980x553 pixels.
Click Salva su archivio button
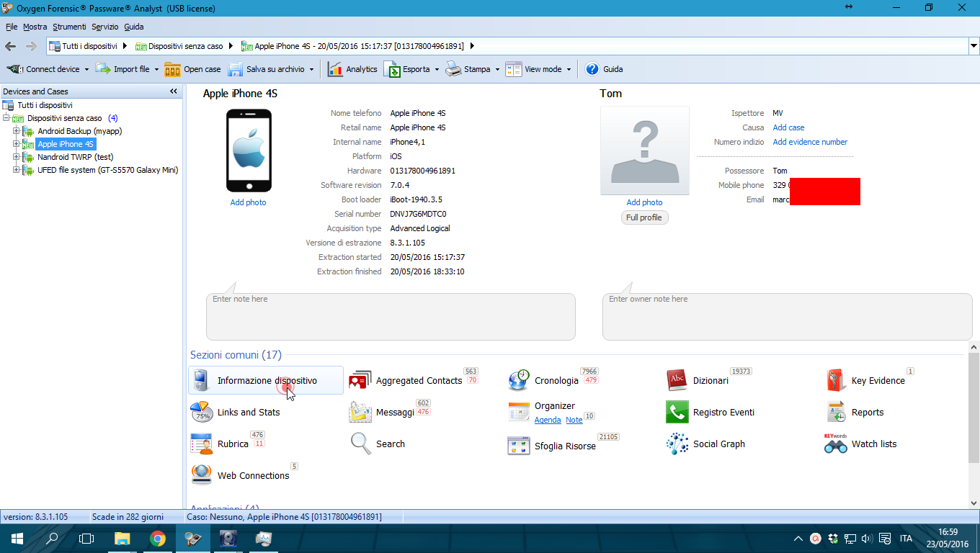[x=266, y=69]
